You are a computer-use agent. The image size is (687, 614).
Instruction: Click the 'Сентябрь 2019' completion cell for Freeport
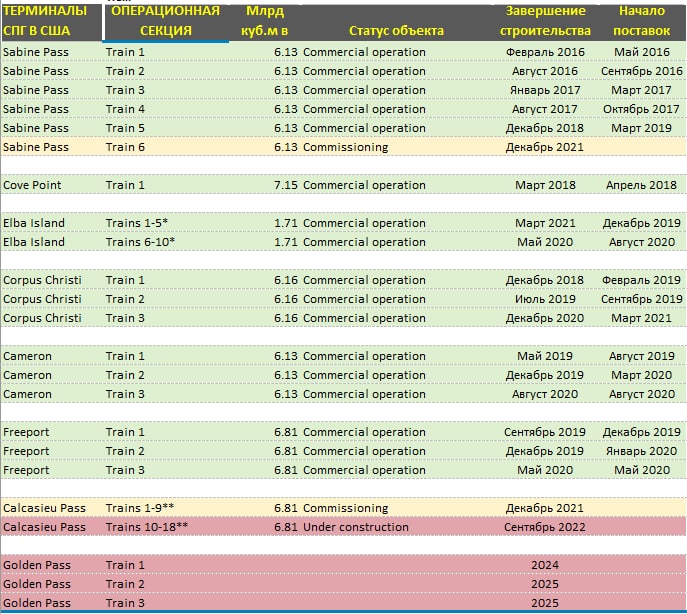coord(545,432)
